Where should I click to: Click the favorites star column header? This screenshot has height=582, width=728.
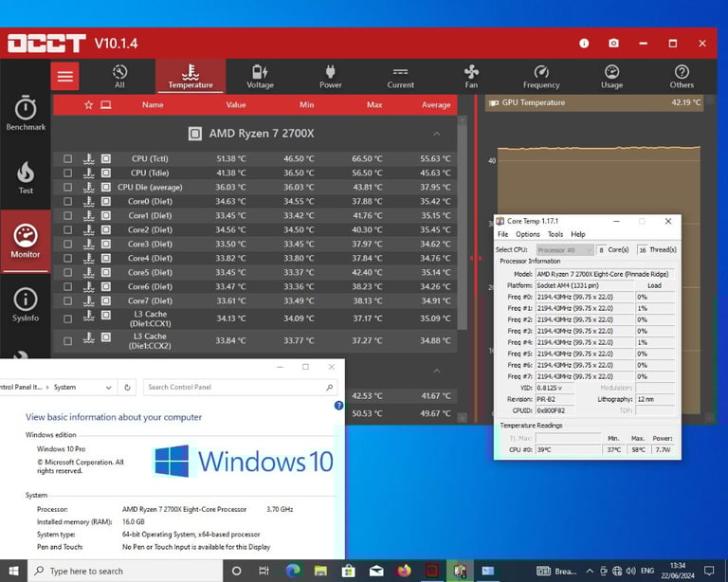[x=89, y=105]
